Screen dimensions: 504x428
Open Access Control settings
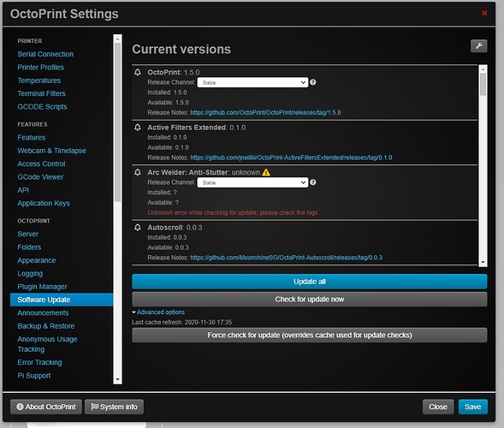coord(41,164)
